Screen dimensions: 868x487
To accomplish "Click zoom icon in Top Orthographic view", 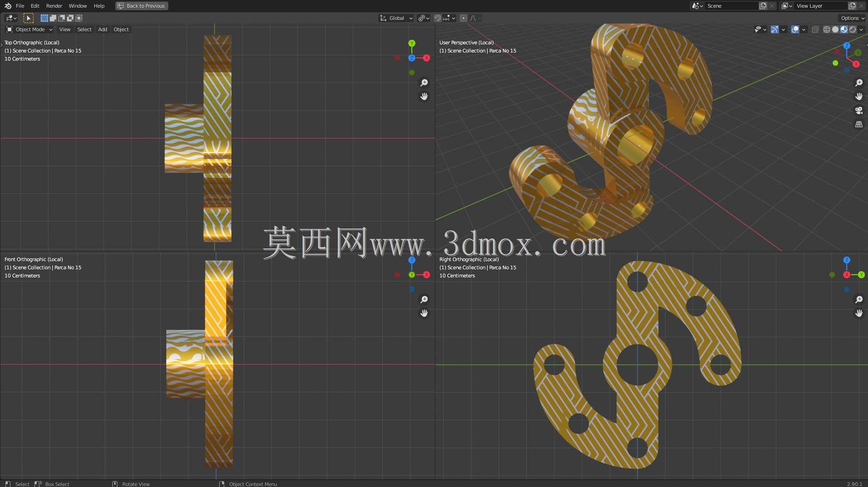I will tap(424, 83).
